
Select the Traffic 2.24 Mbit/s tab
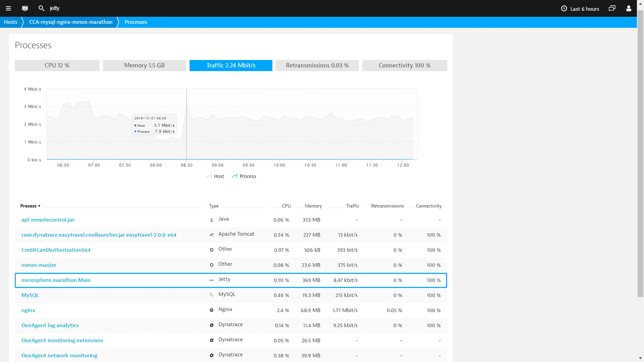[x=231, y=66]
